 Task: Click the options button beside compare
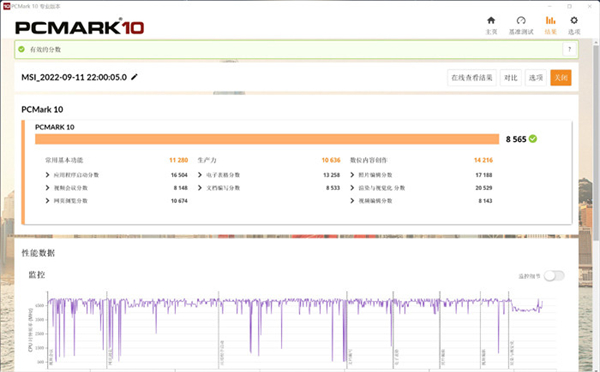535,78
